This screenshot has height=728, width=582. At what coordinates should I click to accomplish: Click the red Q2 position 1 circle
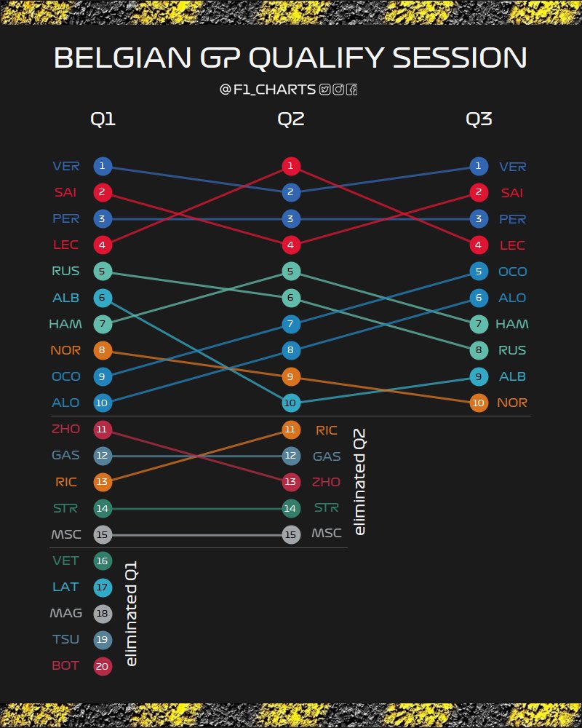tap(291, 166)
